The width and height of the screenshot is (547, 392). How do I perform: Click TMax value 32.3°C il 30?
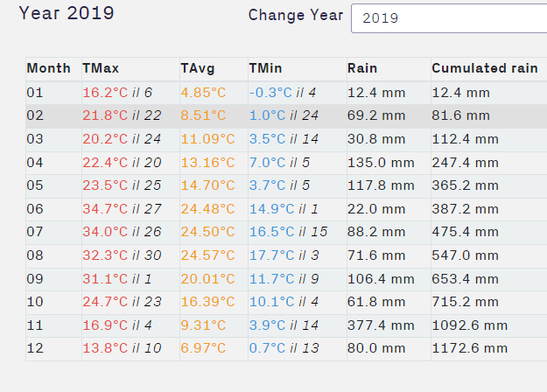point(123,255)
